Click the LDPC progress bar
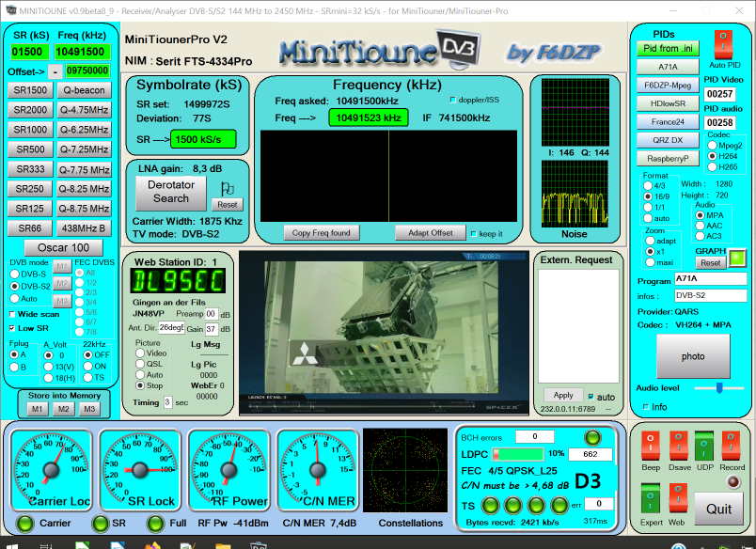Screen dimensions: 756x549 (518, 454)
